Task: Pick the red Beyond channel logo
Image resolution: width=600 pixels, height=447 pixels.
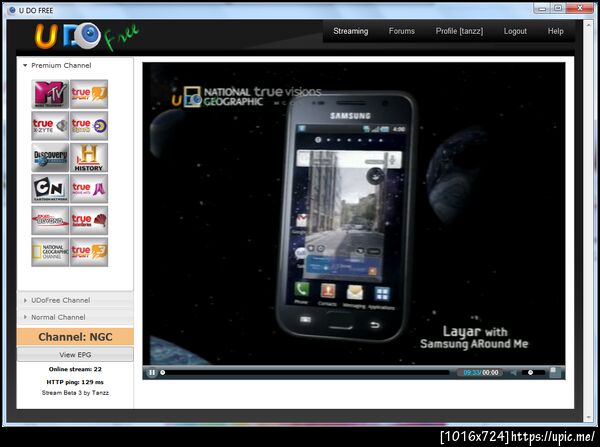Action: pos(50,221)
